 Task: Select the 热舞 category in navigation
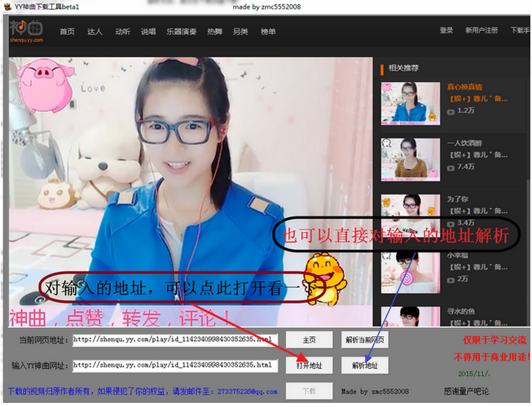[214, 32]
